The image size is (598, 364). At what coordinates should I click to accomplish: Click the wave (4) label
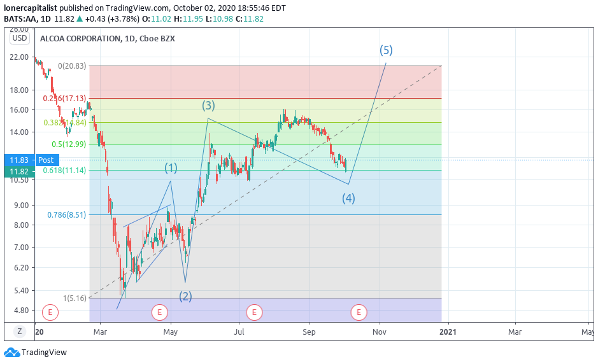click(348, 198)
